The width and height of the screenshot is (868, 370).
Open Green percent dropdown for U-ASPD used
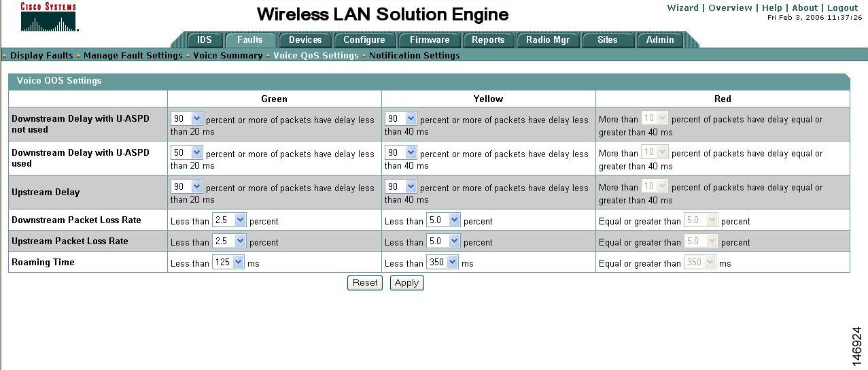coord(187,152)
